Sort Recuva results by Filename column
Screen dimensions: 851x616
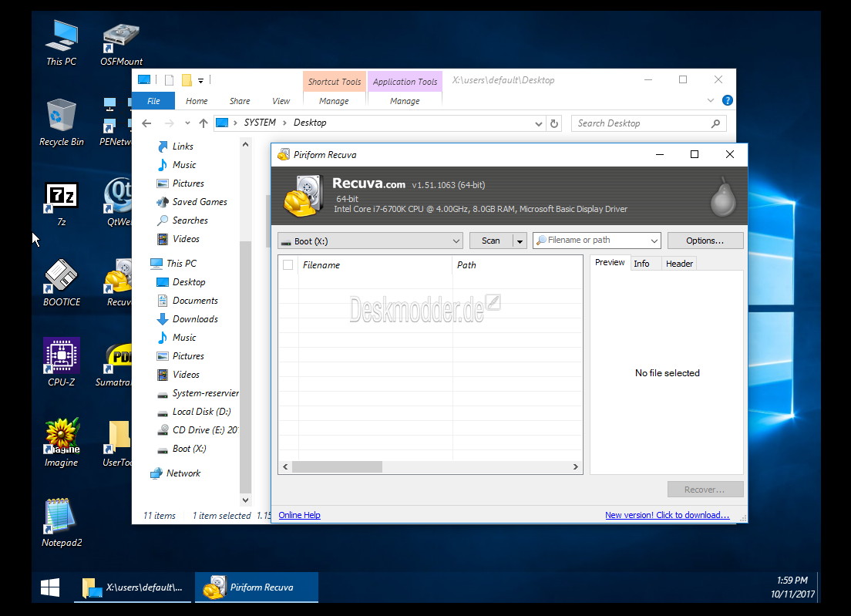[x=375, y=265]
